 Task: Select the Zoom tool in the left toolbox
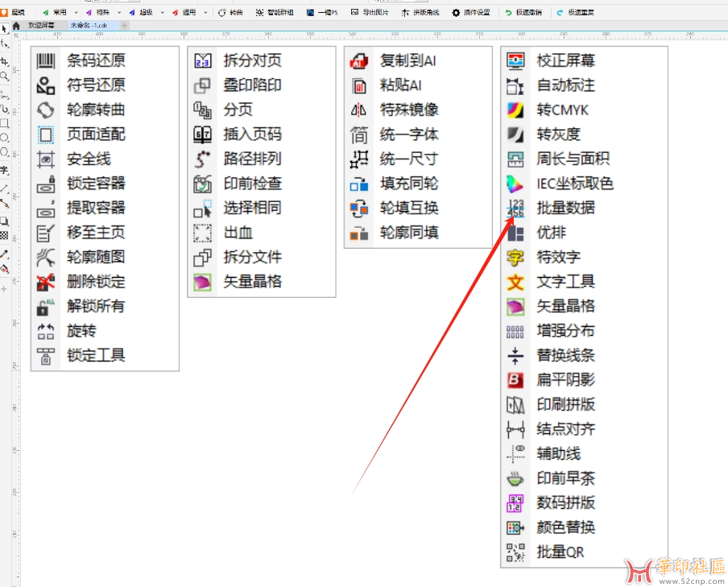4,76
